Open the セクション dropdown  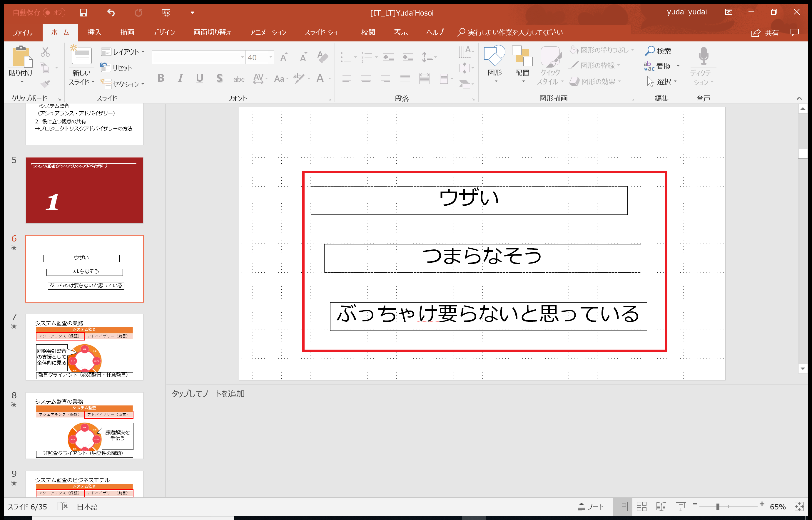click(123, 83)
